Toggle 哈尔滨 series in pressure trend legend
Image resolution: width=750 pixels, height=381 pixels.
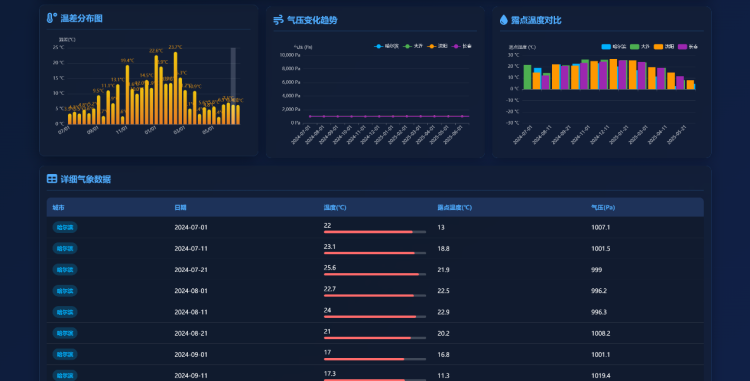pos(386,46)
